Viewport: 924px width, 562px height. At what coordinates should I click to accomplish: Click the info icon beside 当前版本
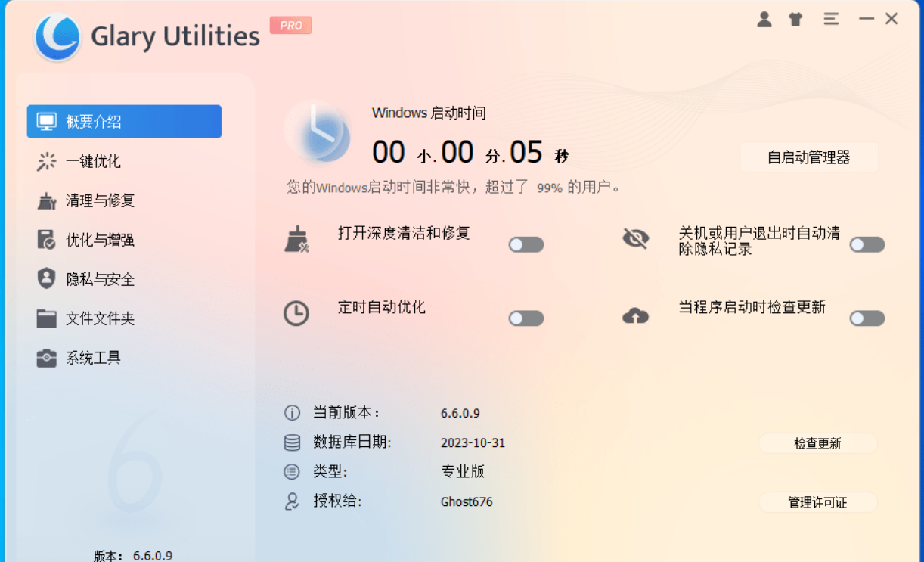click(x=292, y=413)
